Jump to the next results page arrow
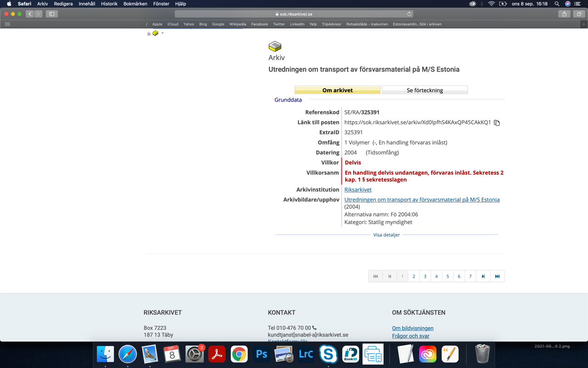This screenshot has height=368, width=588. (483, 276)
